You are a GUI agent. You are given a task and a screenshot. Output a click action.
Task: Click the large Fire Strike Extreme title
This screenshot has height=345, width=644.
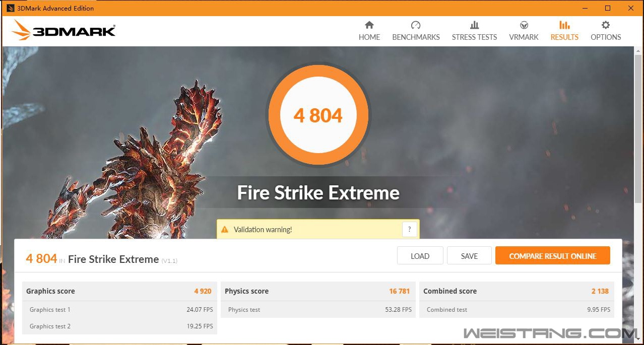coord(318,193)
